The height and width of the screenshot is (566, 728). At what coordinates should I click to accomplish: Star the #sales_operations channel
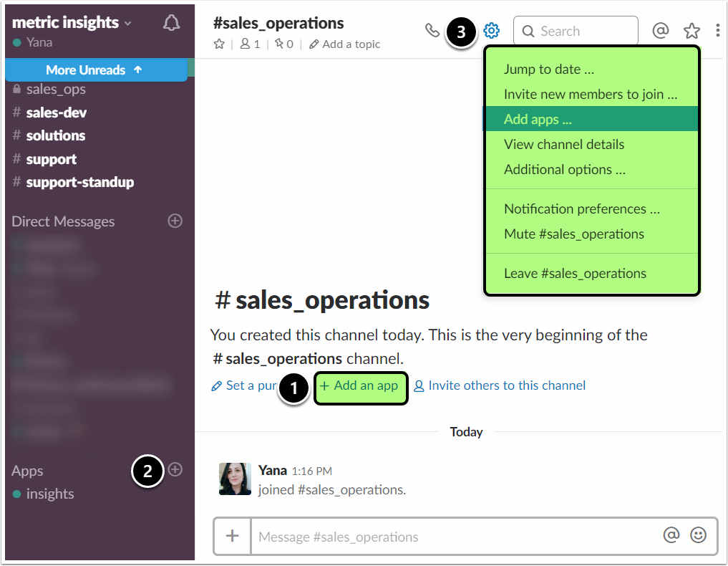[219, 44]
